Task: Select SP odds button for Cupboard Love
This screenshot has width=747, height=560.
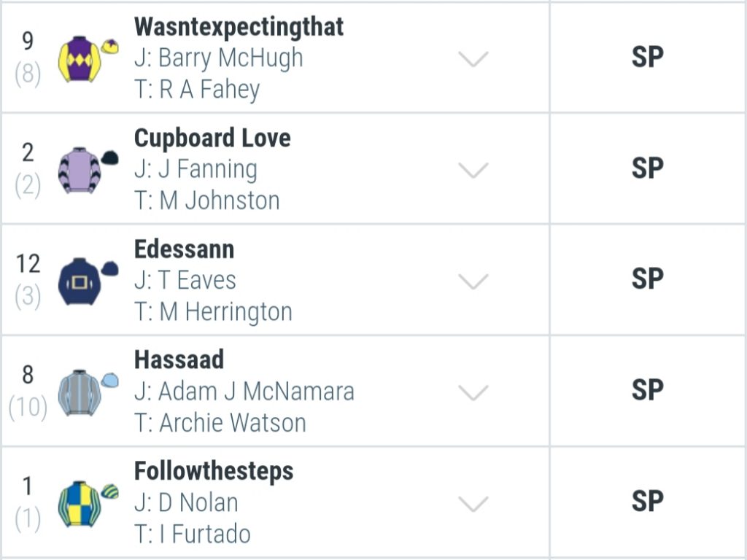Action: (648, 168)
